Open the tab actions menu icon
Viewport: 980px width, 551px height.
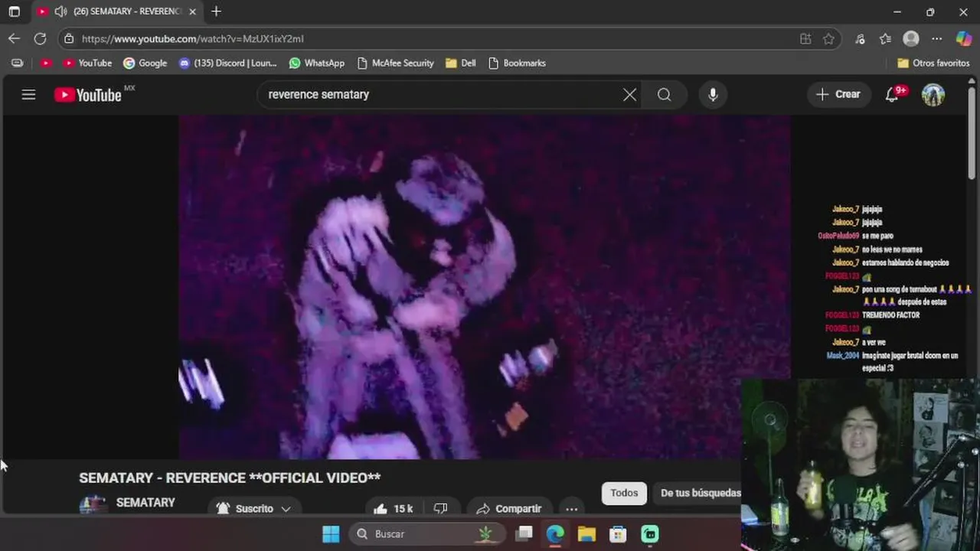pos(14,11)
